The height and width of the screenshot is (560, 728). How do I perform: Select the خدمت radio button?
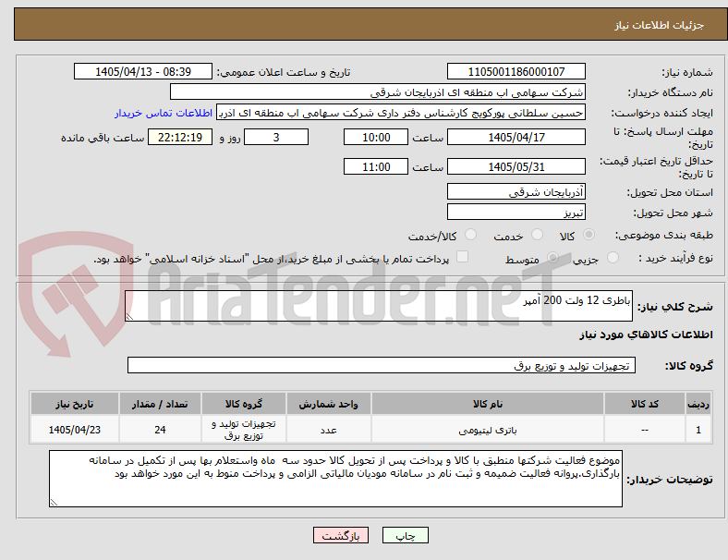(x=537, y=235)
